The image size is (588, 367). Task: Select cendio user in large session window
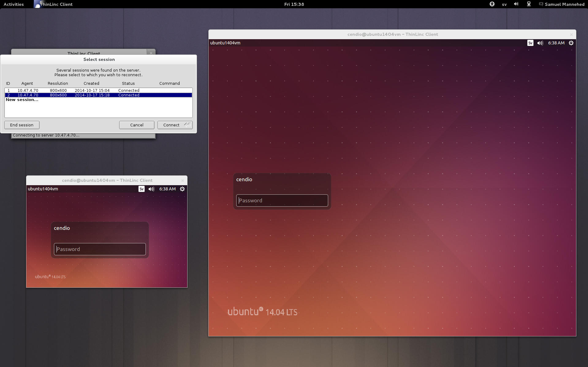pyautogui.click(x=244, y=179)
